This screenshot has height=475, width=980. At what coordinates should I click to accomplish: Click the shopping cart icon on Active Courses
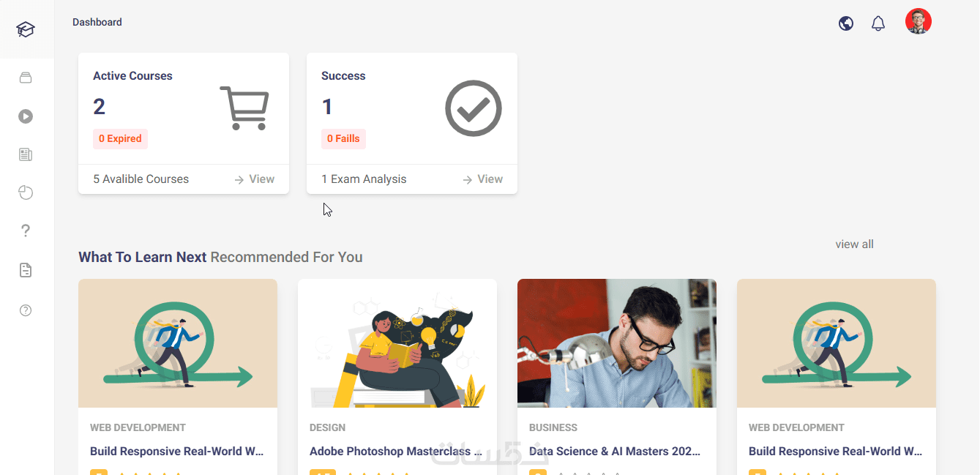pyautogui.click(x=244, y=108)
